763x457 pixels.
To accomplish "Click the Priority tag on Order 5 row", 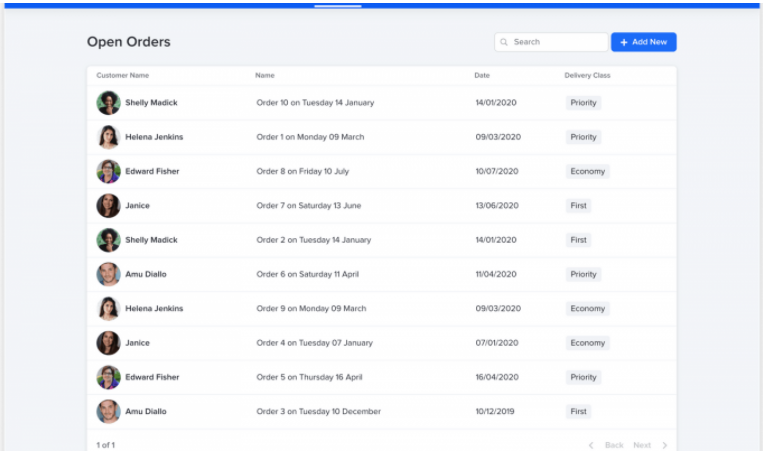I will coord(583,377).
